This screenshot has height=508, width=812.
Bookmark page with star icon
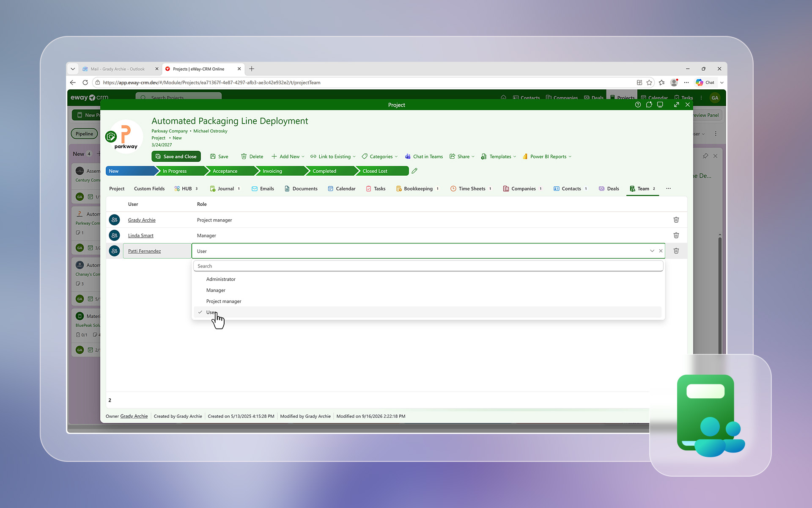649,83
